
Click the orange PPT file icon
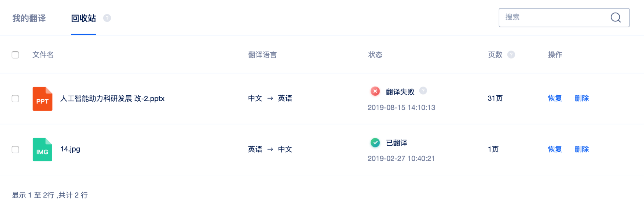tap(42, 99)
